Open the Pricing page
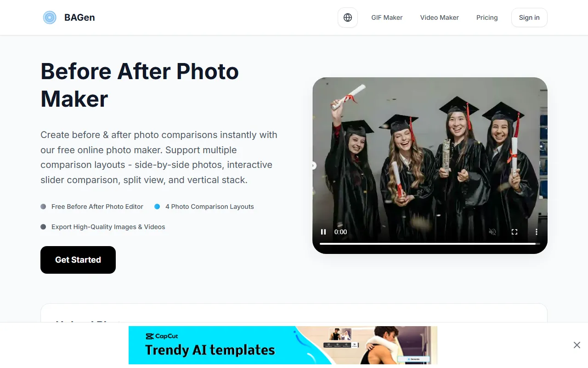Image resolution: width=588 pixels, height=368 pixels. [x=487, y=17]
